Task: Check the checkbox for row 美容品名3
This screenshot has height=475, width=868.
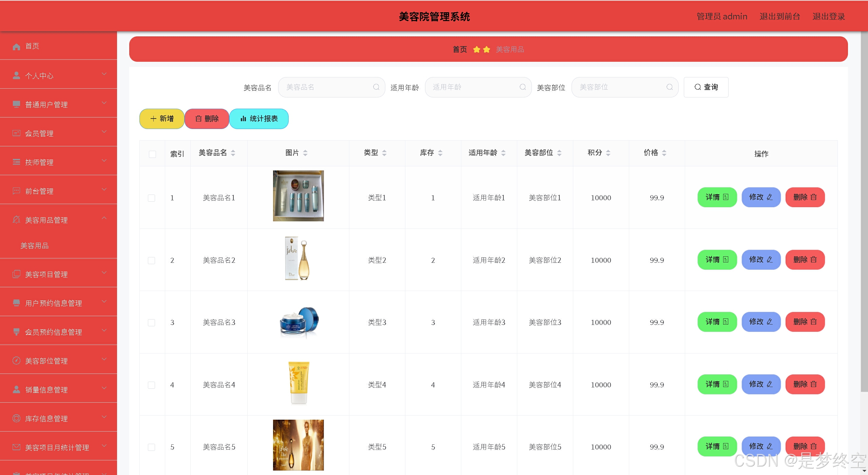Action: (152, 323)
